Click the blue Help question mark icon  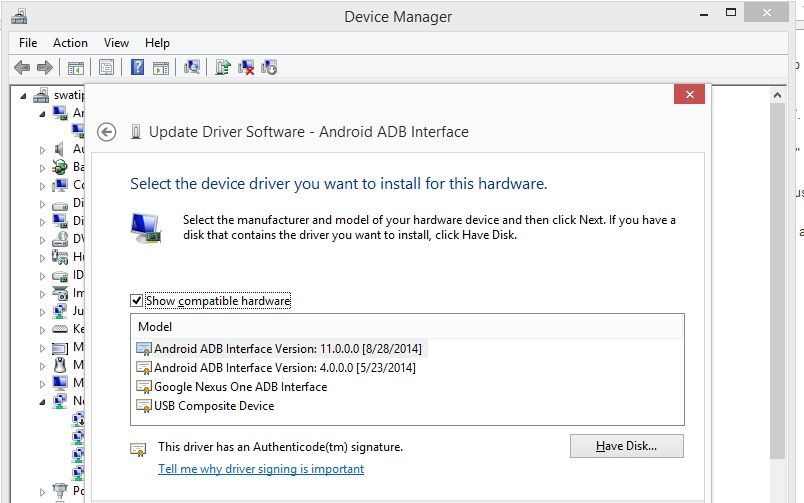tap(137, 68)
